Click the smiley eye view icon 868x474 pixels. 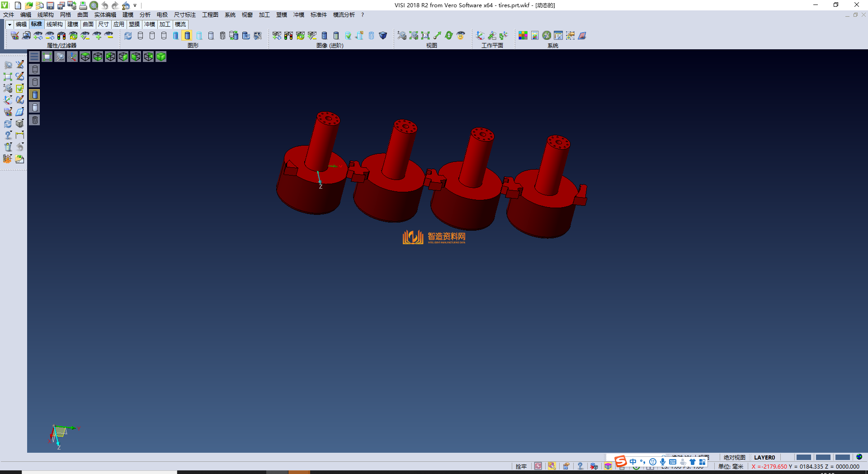point(461,36)
